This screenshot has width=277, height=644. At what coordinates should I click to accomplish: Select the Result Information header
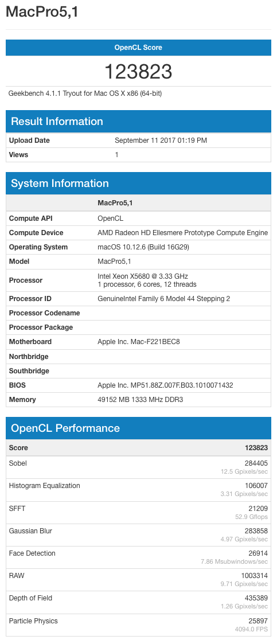pos(139,122)
